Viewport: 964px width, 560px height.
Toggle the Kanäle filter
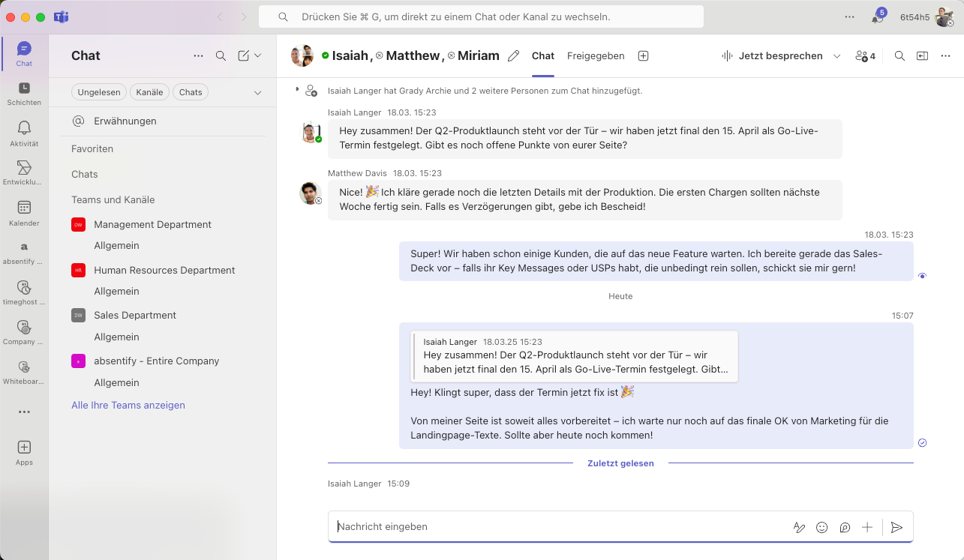pyautogui.click(x=150, y=92)
